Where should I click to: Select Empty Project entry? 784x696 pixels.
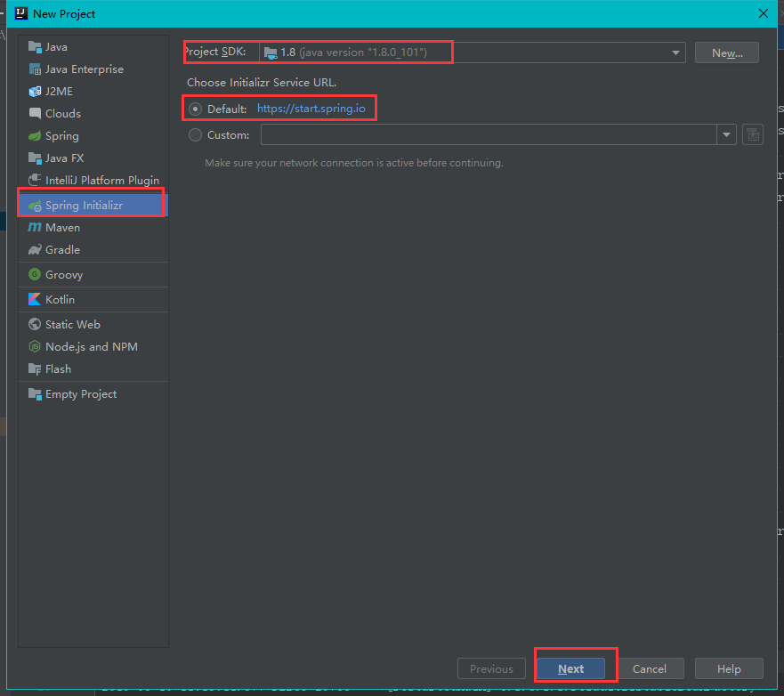pos(93,394)
